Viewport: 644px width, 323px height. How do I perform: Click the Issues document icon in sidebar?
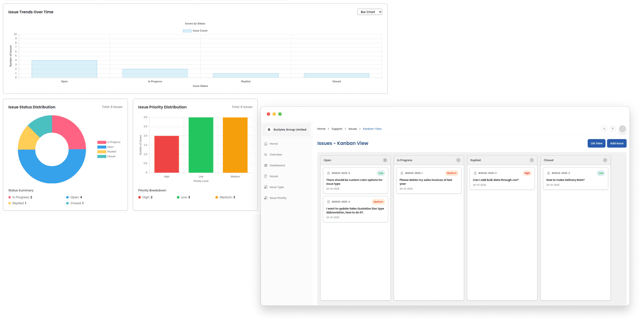[x=266, y=176]
